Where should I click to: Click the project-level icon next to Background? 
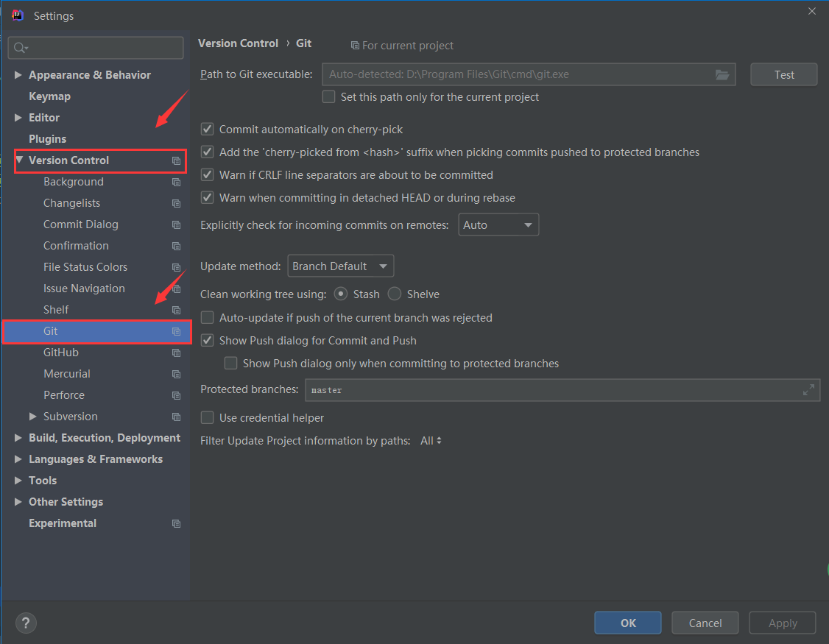(x=177, y=182)
